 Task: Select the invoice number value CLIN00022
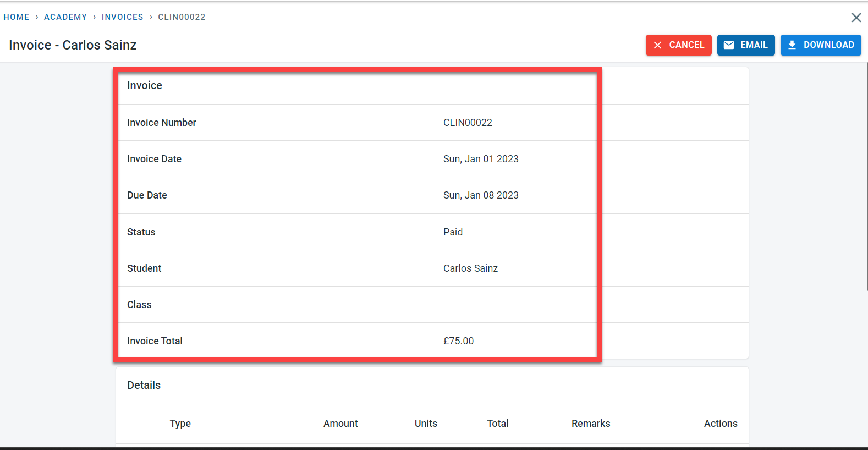coord(468,123)
